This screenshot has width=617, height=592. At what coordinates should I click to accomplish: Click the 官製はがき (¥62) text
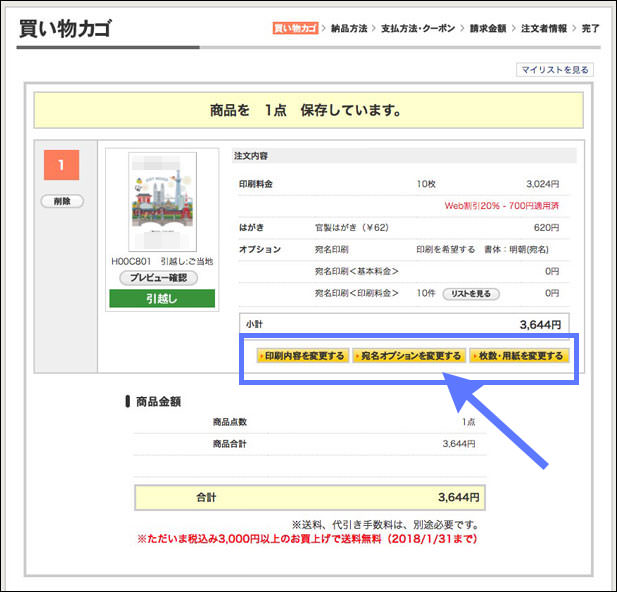click(x=351, y=228)
